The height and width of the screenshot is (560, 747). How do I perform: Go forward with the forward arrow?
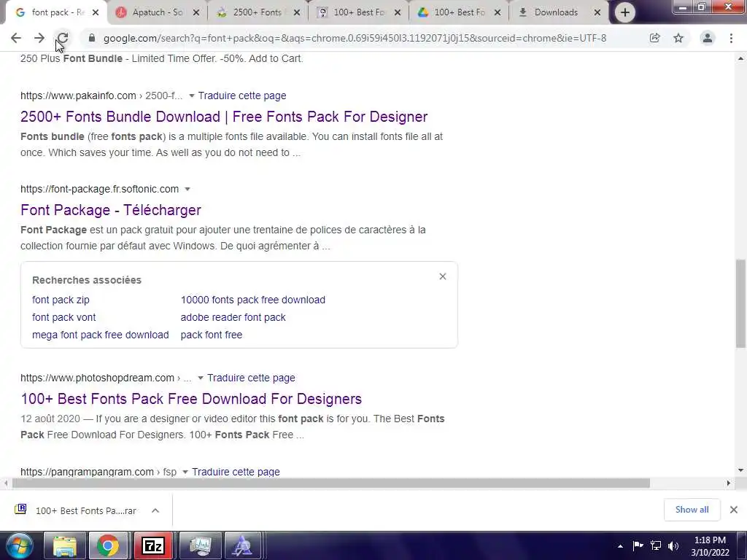(39, 38)
